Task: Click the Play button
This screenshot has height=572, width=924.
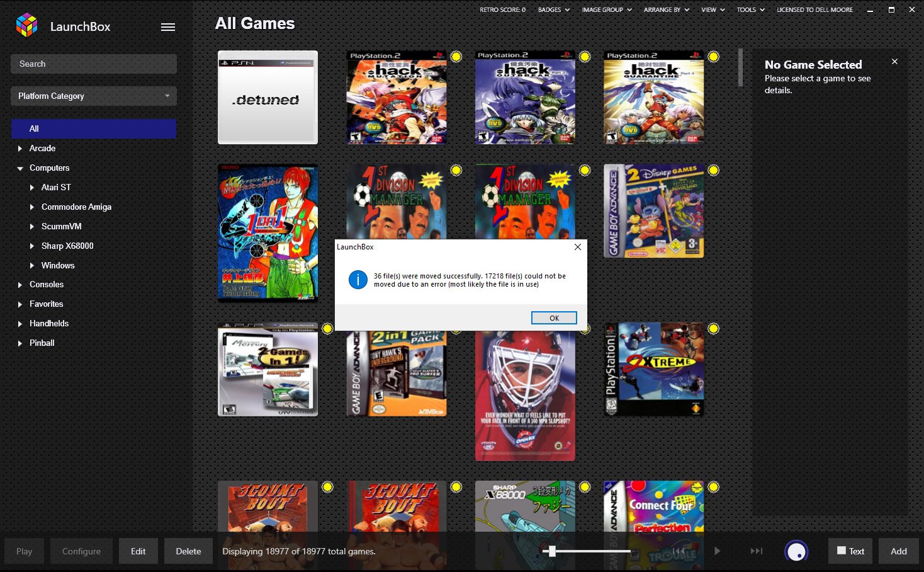Action: point(25,551)
